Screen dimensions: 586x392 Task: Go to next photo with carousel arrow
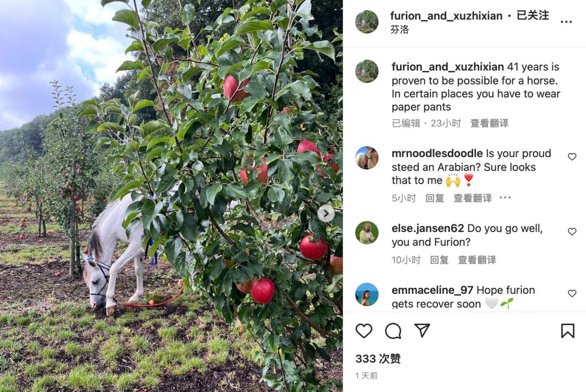pos(326,214)
